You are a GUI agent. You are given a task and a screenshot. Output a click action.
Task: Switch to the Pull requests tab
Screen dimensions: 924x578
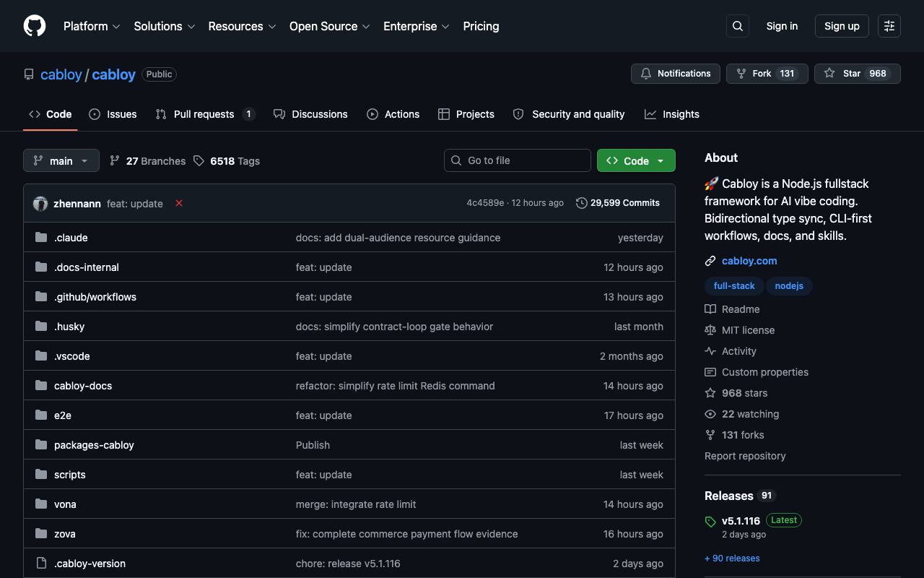[205, 114]
